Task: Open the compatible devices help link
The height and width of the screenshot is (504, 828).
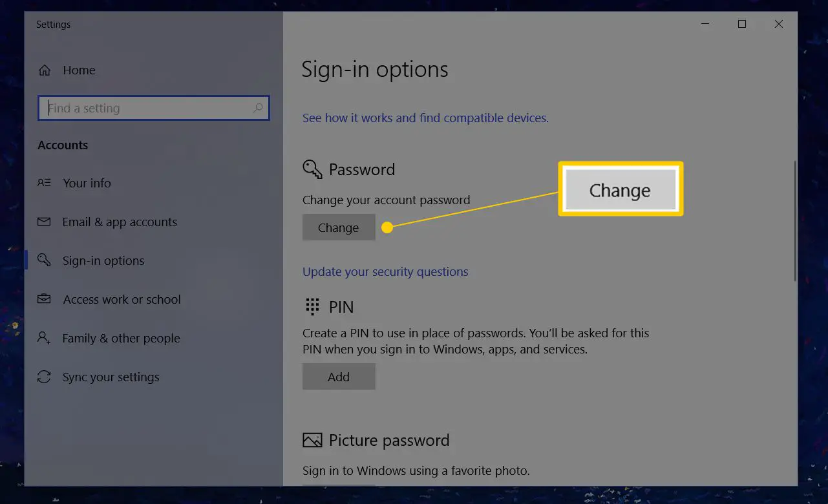Action: tap(425, 118)
